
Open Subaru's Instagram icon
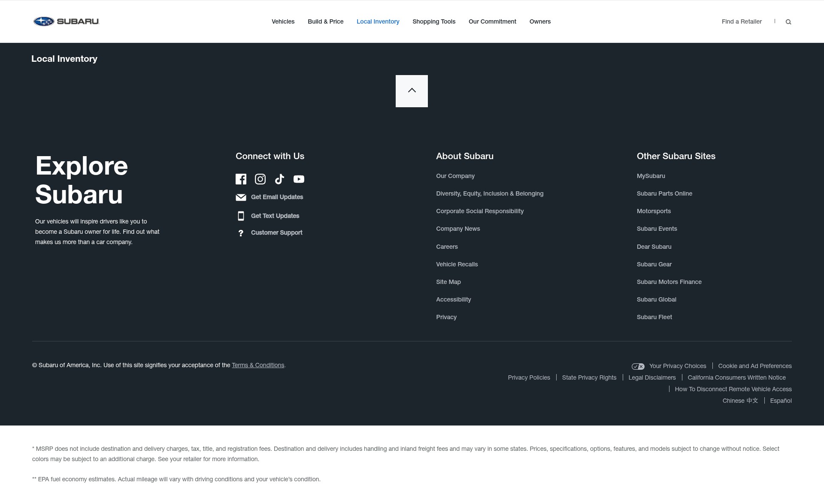point(260,179)
